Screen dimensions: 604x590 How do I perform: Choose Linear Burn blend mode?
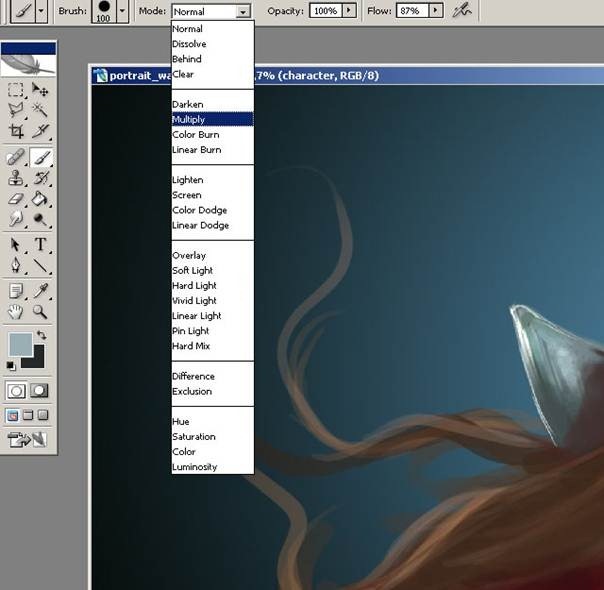pos(213,150)
